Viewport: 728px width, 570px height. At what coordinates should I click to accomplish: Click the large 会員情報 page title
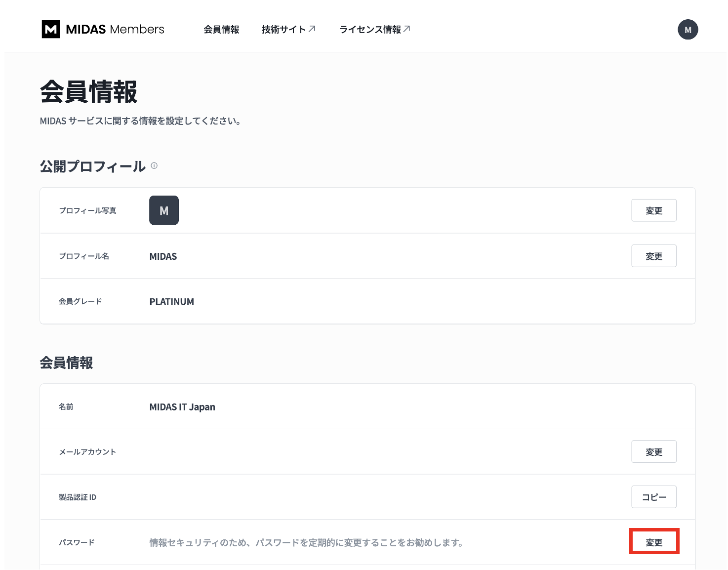click(89, 92)
